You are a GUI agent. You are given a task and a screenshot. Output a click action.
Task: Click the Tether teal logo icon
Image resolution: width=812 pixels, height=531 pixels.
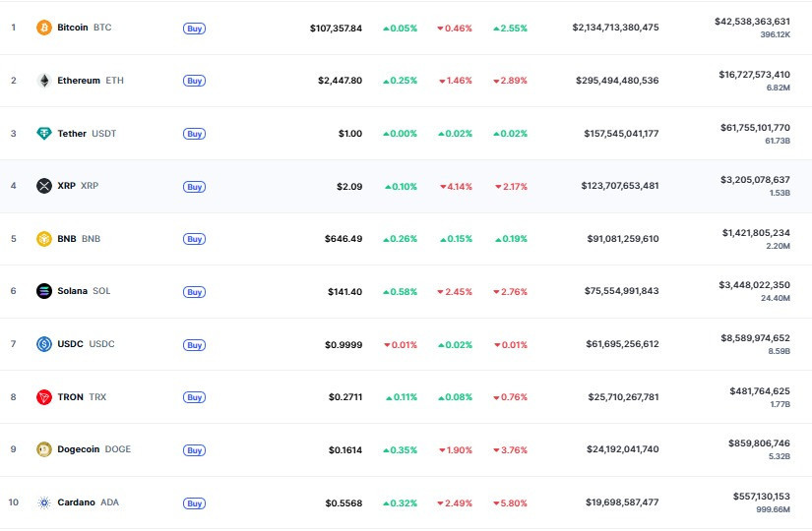coord(44,134)
